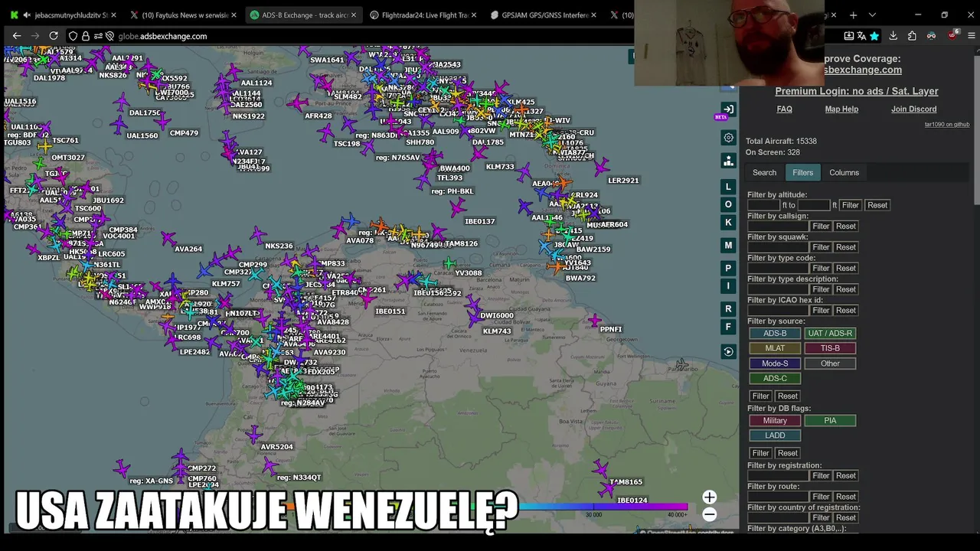Open the translate page icon

click(861, 36)
